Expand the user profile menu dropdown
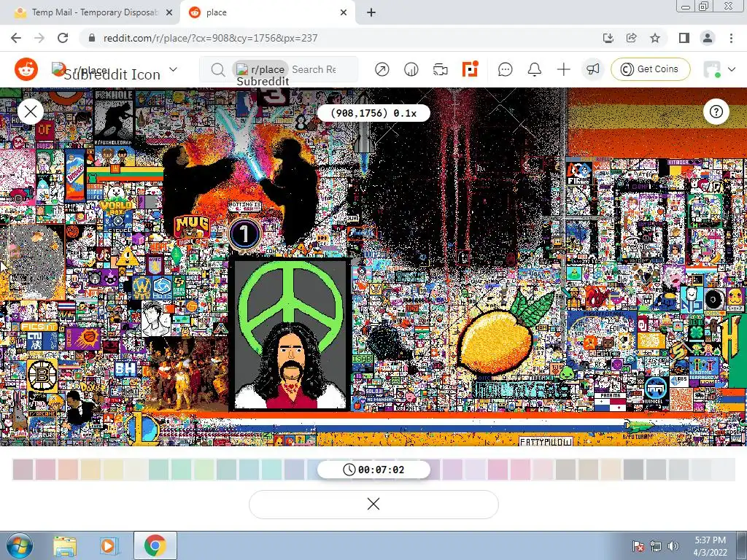This screenshot has width=747, height=560. [x=720, y=69]
